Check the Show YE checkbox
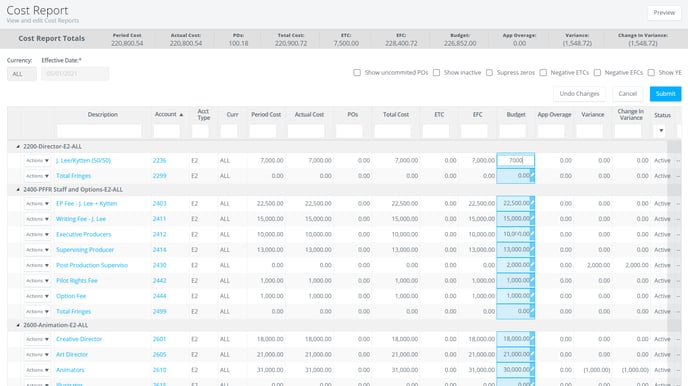Viewport: 688px width, 386px height. [x=651, y=72]
